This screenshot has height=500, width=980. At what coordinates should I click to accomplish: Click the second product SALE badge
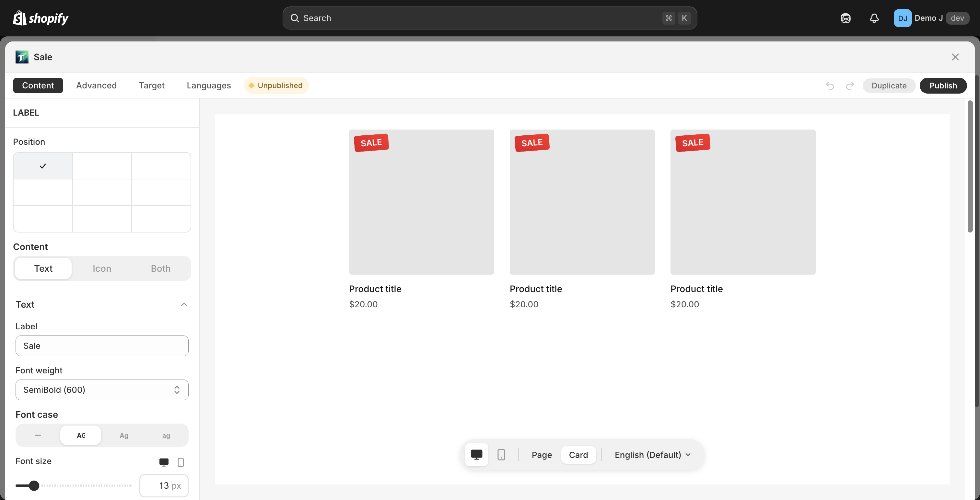click(x=532, y=142)
